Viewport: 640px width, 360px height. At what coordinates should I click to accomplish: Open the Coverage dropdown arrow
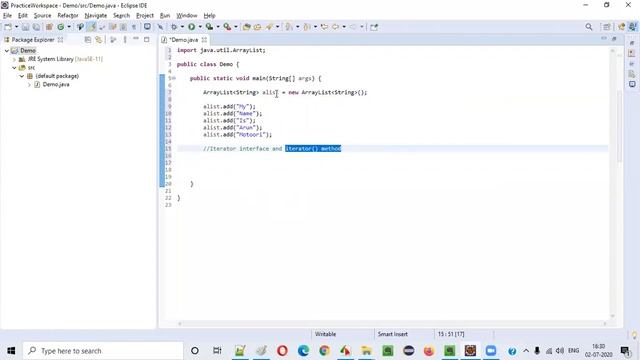[218, 27]
